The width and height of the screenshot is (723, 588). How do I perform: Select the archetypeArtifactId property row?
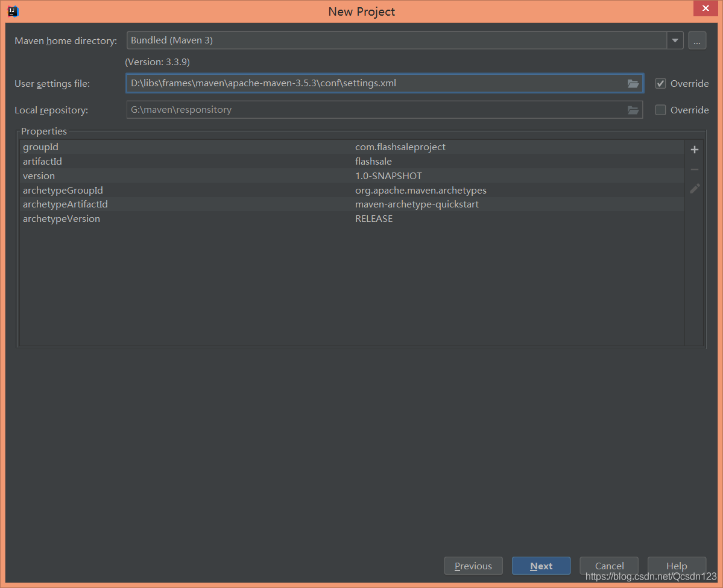pos(352,204)
